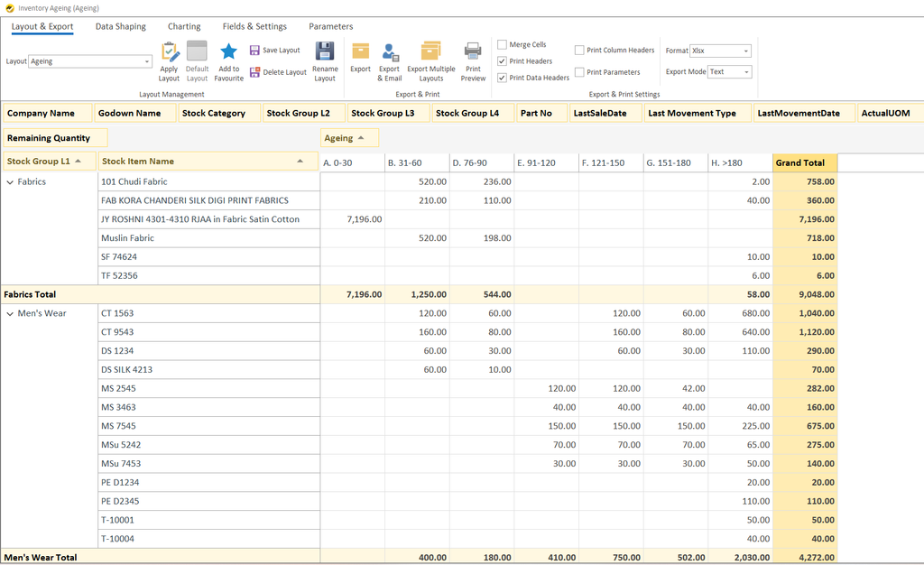Image resolution: width=924 pixels, height=565 pixels.
Task: Click the Save Layout icon
Action: (254, 50)
